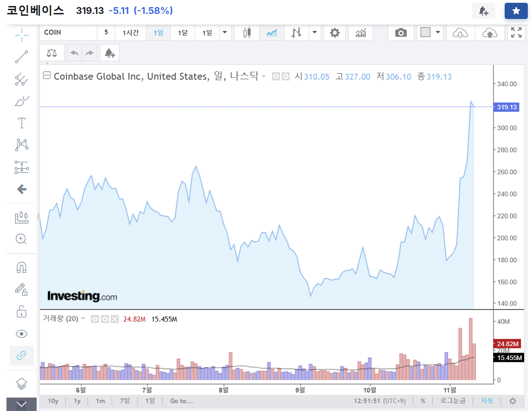Toggle stay in drawing mode
This screenshot has width=532, height=411.
(21, 289)
